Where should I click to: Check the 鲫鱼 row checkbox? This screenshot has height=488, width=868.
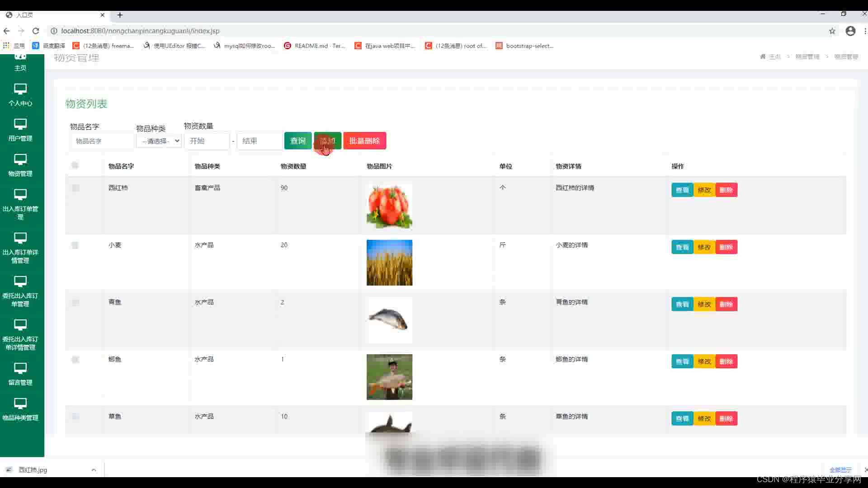75,360
